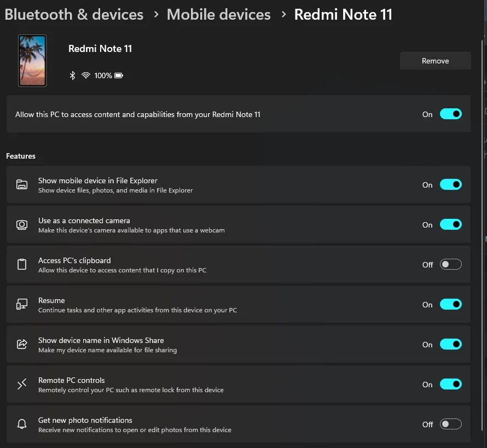Click the Remote PC controls icon
This screenshot has width=487, height=448.
(22, 384)
